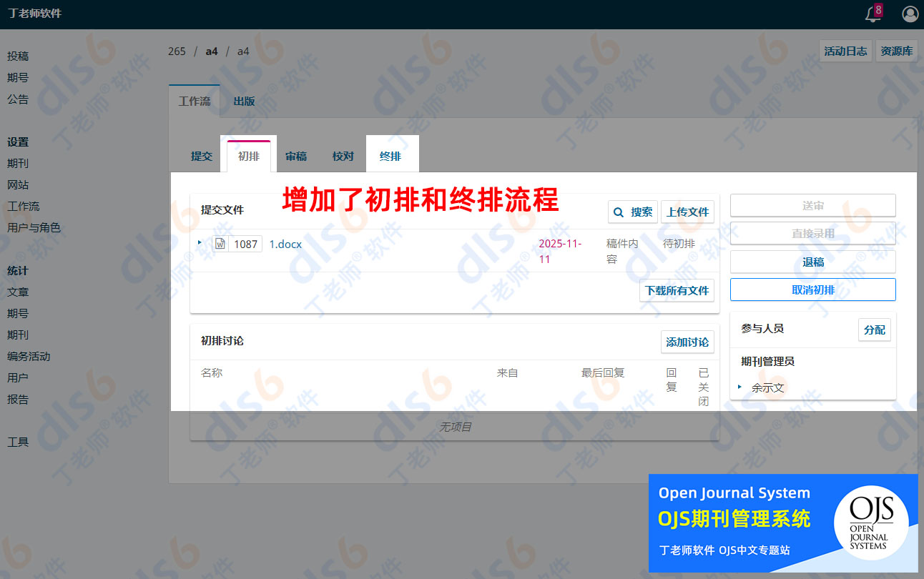
Task: Click 下载所有文件 to download all files
Action: [677, 290]
